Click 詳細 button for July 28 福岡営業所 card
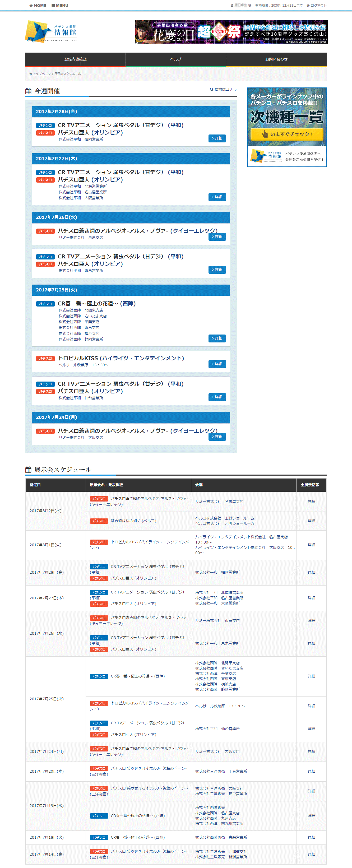Viewport: 352px width, 868px height. 217,138
